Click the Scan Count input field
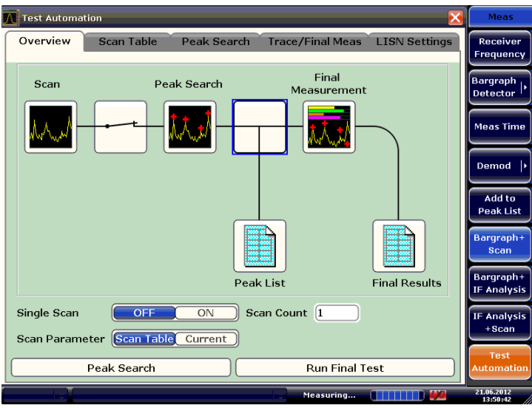The height and width of the screenshot is (408, 532). coord(337,313)
